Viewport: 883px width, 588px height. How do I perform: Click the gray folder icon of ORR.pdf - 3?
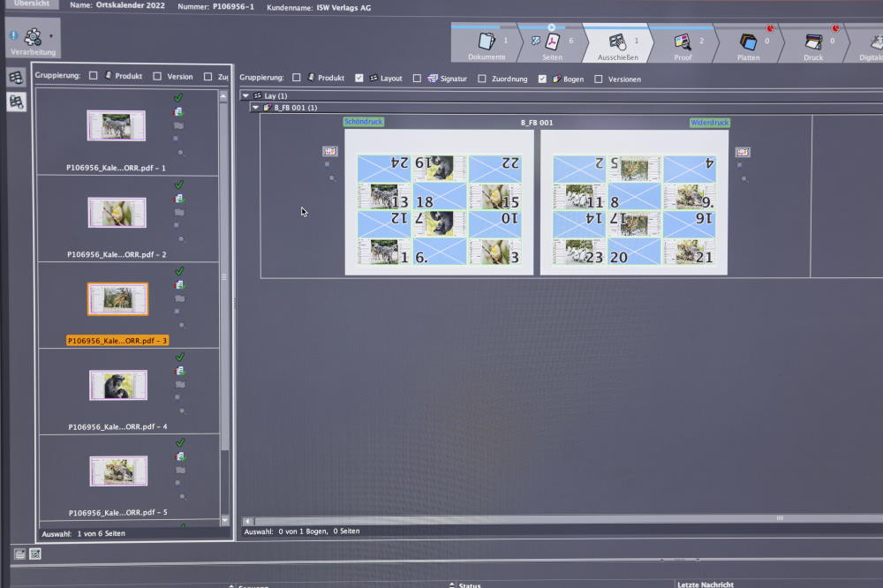(179, 298)
